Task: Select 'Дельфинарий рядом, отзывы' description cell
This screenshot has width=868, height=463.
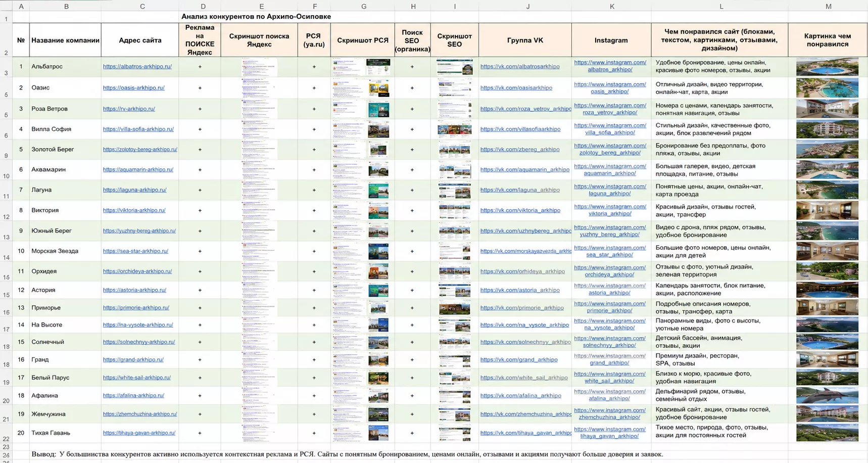Action: [x=719, y=395]
